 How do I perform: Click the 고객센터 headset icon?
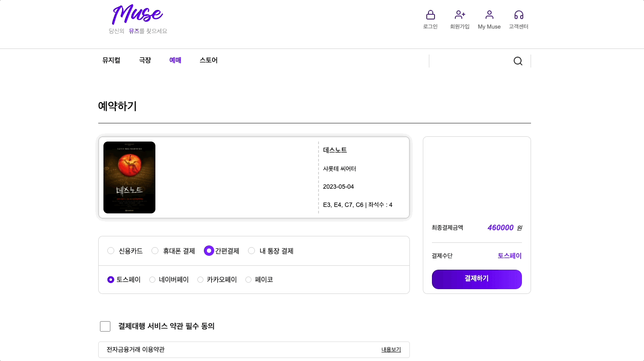(518, 14)
